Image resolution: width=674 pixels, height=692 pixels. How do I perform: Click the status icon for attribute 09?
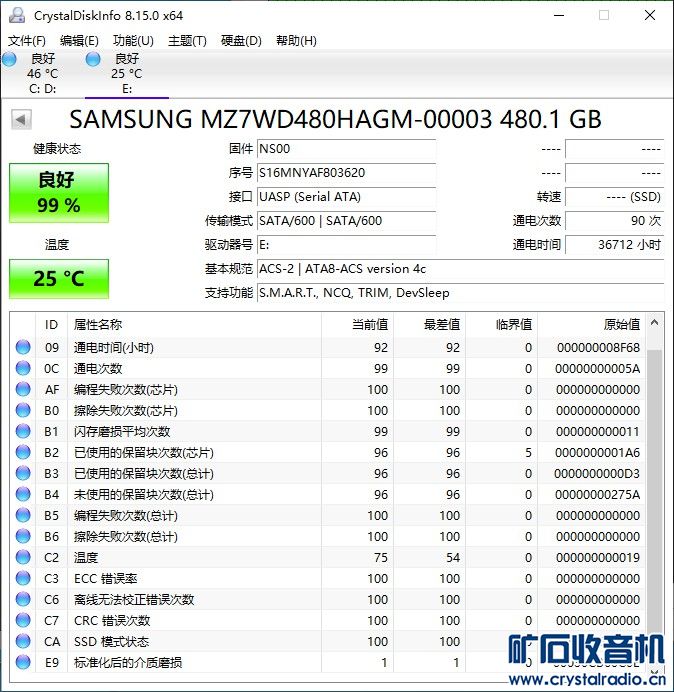23,347
